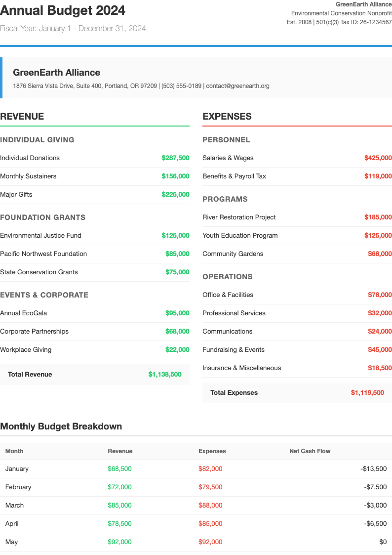Click the PROGRAMS subheading

(x=225, y=199)
